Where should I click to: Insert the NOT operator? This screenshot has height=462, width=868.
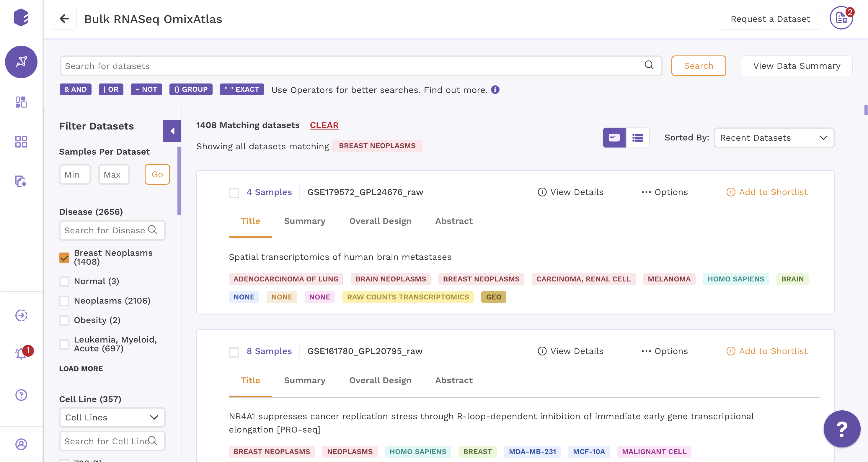146,89
